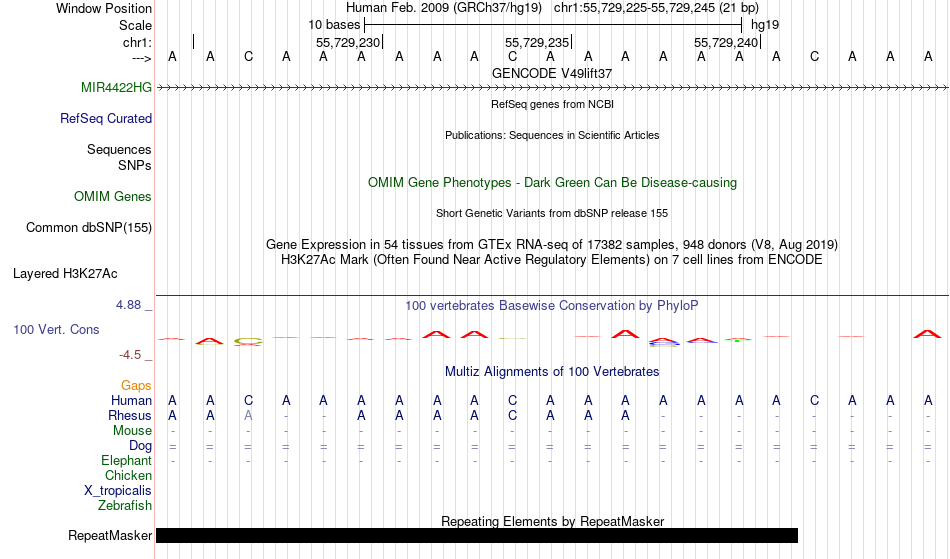Click the 100 Vert. Cons track label
The image size is (950, 559).
tap(56, 329)
